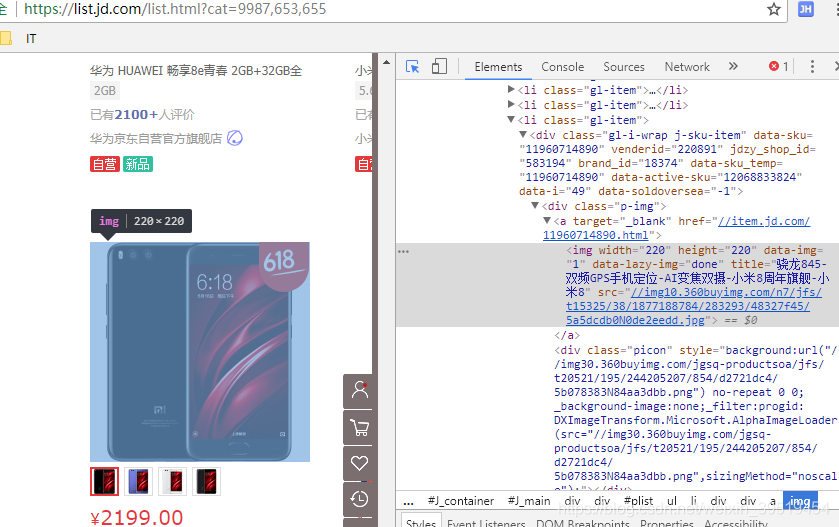Select the 2GB option tag
The width and height of the screenshot is (839, 527).
(105, 91)
